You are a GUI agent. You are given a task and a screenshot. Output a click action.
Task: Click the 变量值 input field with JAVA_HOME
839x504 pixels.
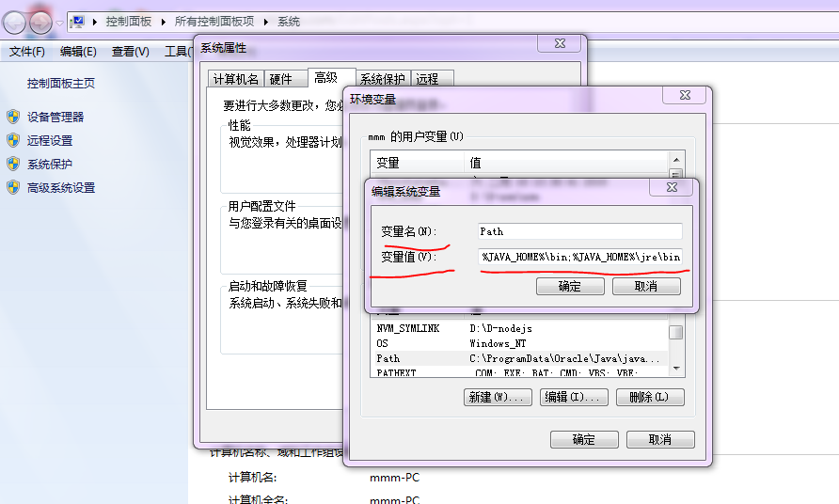tap(580, 257)
